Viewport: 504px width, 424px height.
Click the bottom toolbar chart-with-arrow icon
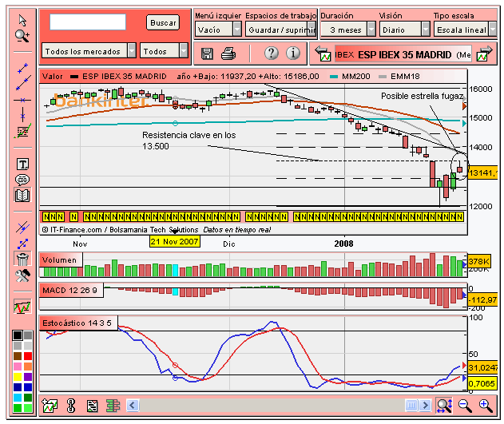point(50,406)
